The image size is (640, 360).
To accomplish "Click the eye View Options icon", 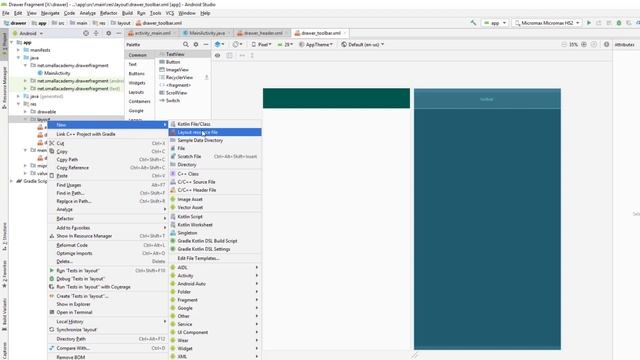I will [x=218, y=55].
